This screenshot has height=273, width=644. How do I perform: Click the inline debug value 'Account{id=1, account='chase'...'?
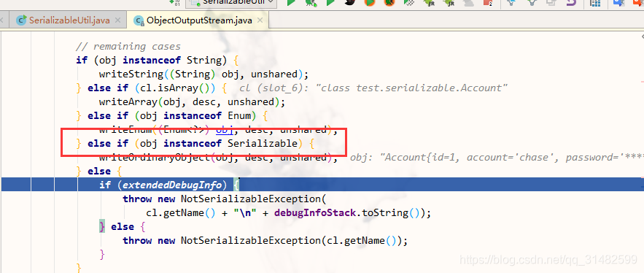511,157
